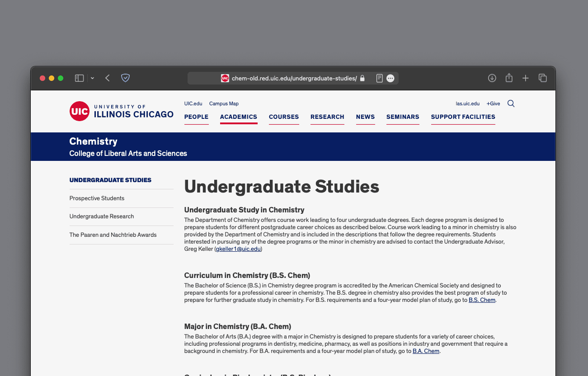Open a new tab with plus icon
This screenshot has height=376, width=588.
pyautogui.click(x=526, y=78)
